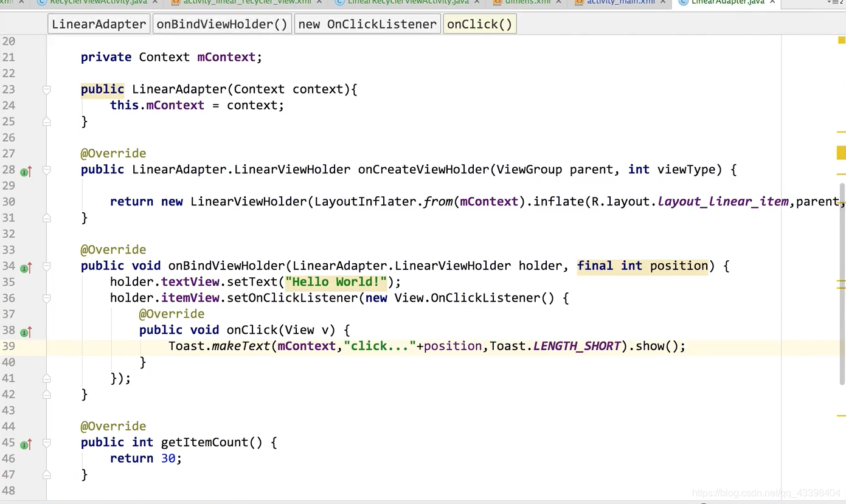
Task: Select the LinearAdapter.java tab
Action: 727,2
